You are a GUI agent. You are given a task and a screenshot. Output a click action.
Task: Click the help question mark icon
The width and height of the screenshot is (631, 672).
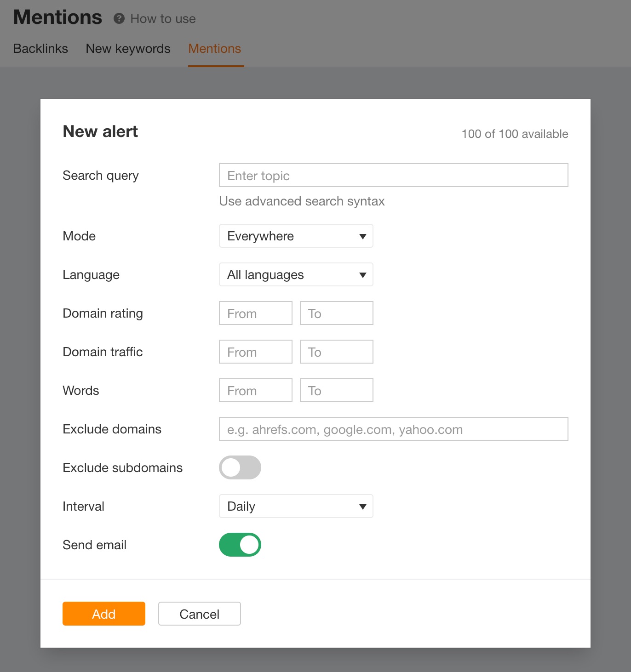point(119,19)
